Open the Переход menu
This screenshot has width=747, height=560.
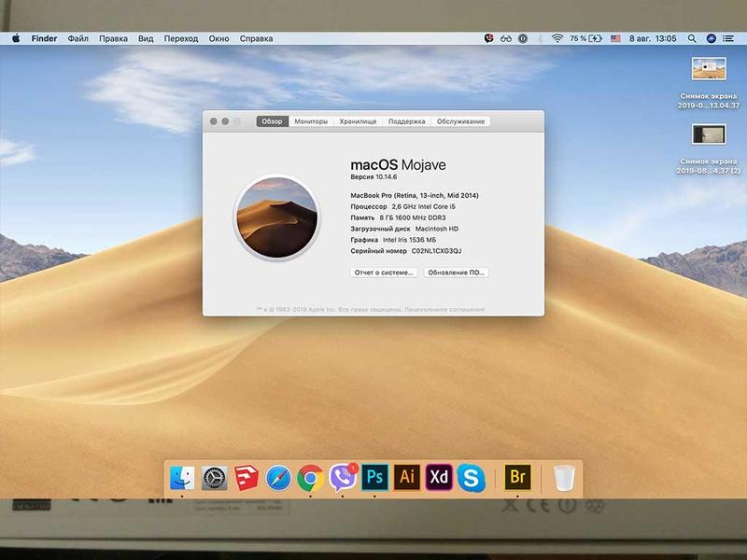coord(181,38)
